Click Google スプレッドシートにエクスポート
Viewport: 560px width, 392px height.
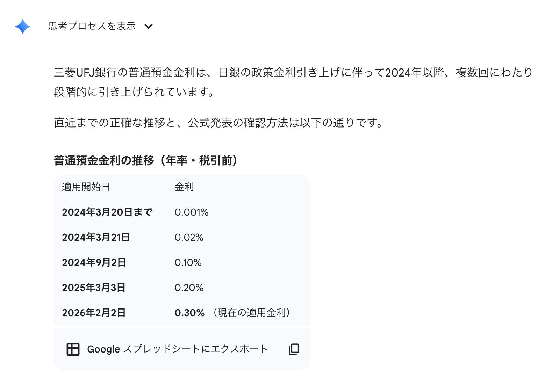[x=178, y=348]
